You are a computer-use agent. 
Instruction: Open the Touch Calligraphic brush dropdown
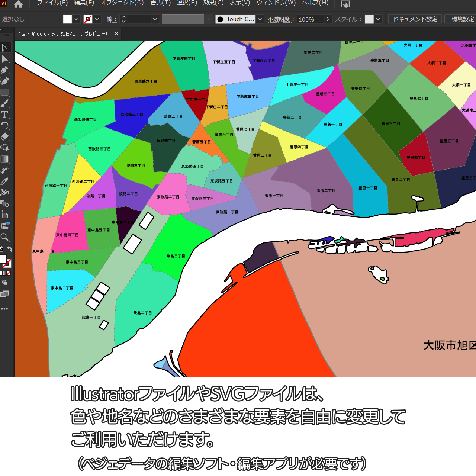[x=260, y=19]
